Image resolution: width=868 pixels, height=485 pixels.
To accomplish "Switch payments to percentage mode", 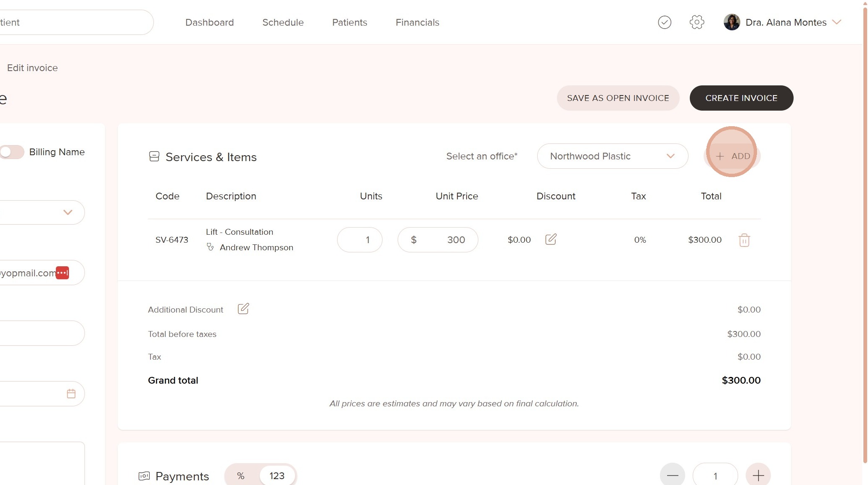I will (241, 476).
